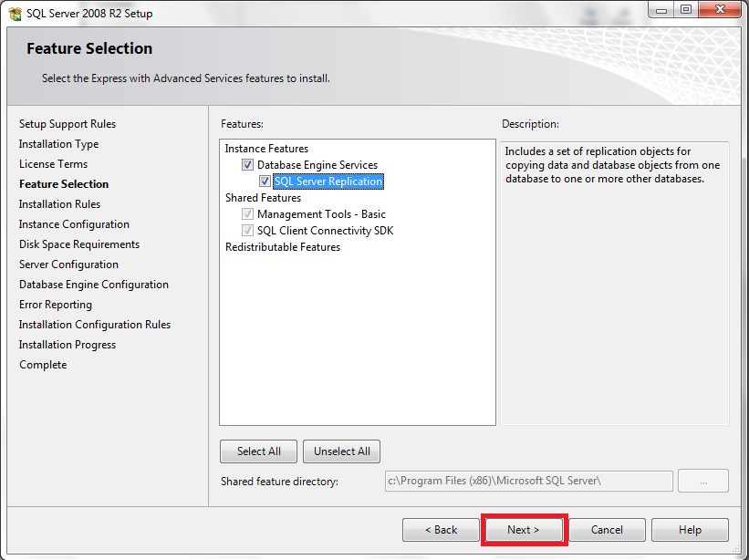The height and width of the screenshot is (560, 749).
Task: Click the Instance Configuration step
Action: click(x=74, y=224)
